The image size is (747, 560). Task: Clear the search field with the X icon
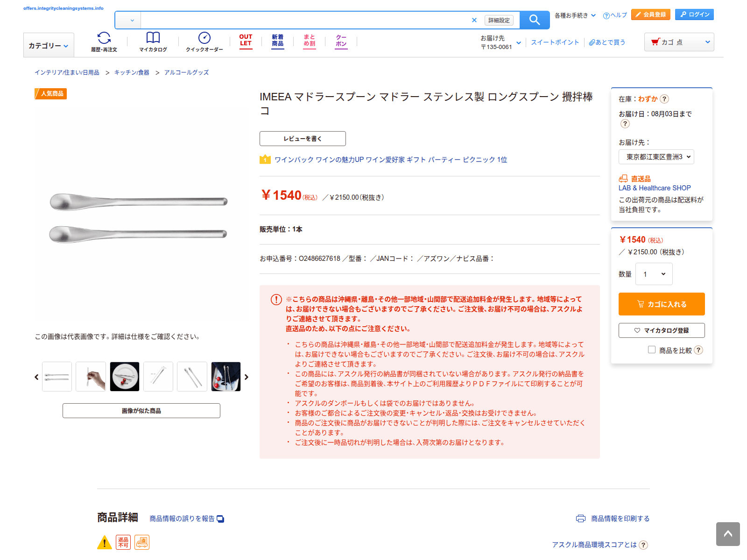tap(474, 20)
